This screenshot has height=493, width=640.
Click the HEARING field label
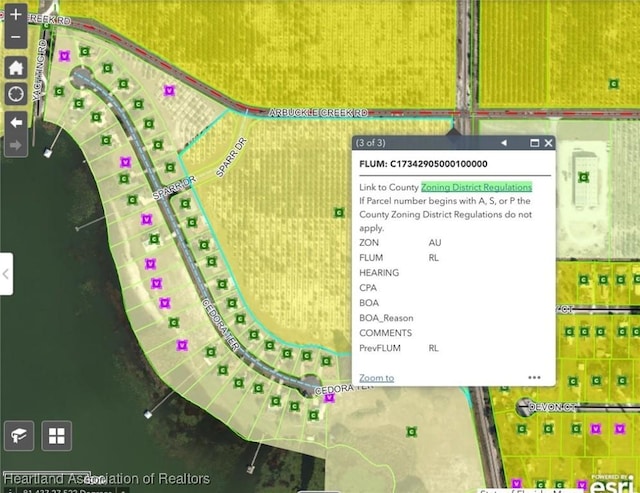pos(379,273)
